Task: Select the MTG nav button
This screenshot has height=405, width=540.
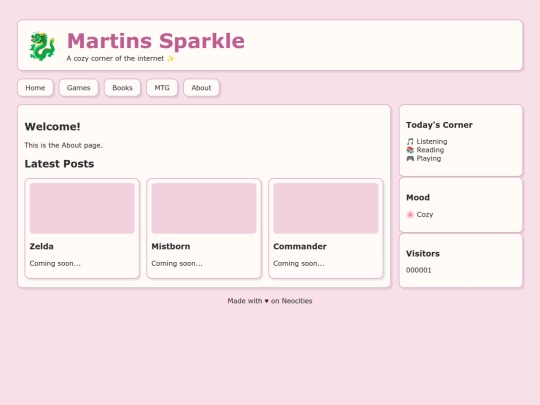Action: [x=162, y=88]
